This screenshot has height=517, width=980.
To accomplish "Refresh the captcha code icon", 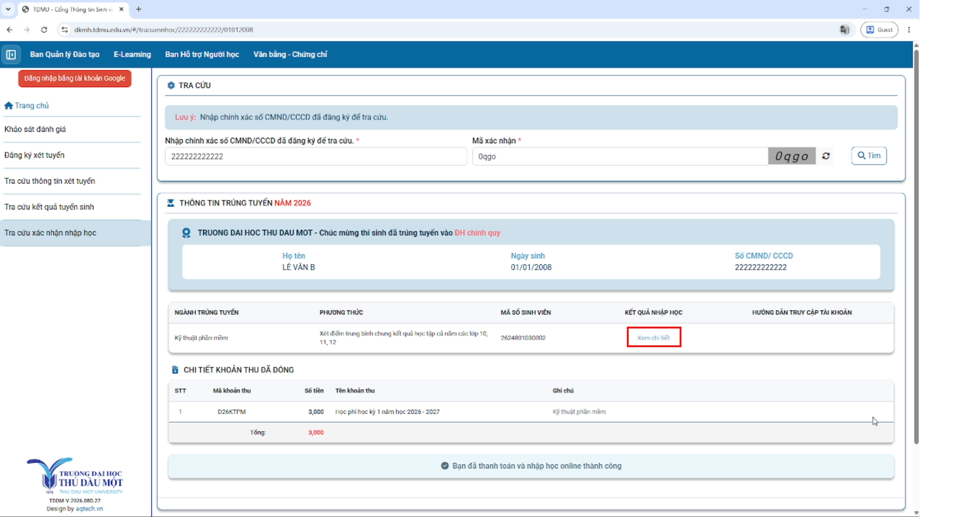I will 826,156.
